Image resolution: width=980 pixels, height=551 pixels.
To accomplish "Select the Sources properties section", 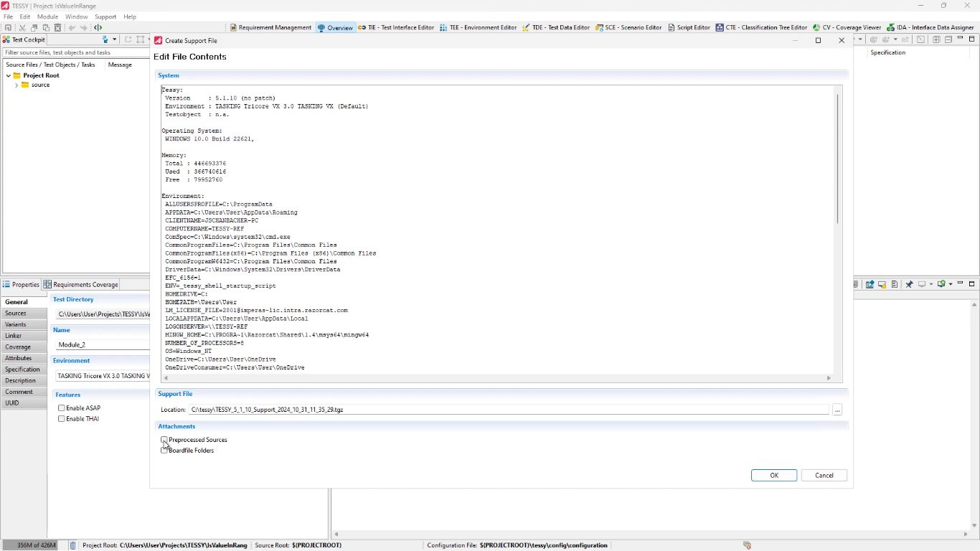I will 25,314.
